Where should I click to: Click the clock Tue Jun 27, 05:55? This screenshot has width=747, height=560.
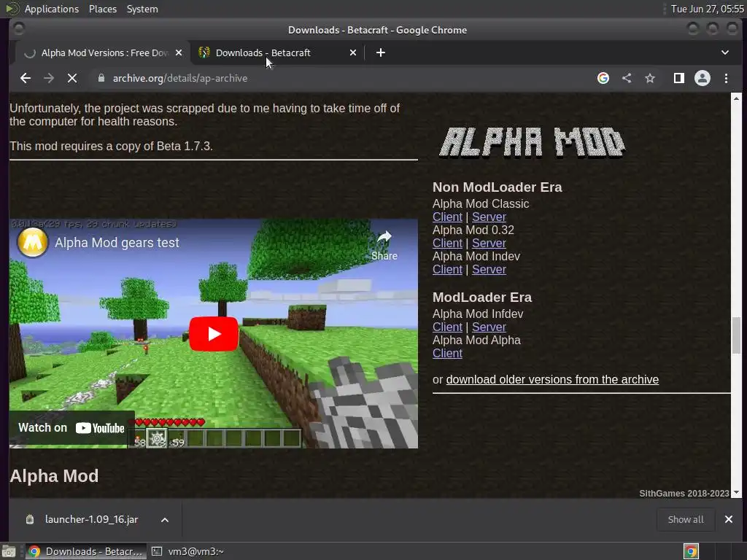tap(707, 9)
